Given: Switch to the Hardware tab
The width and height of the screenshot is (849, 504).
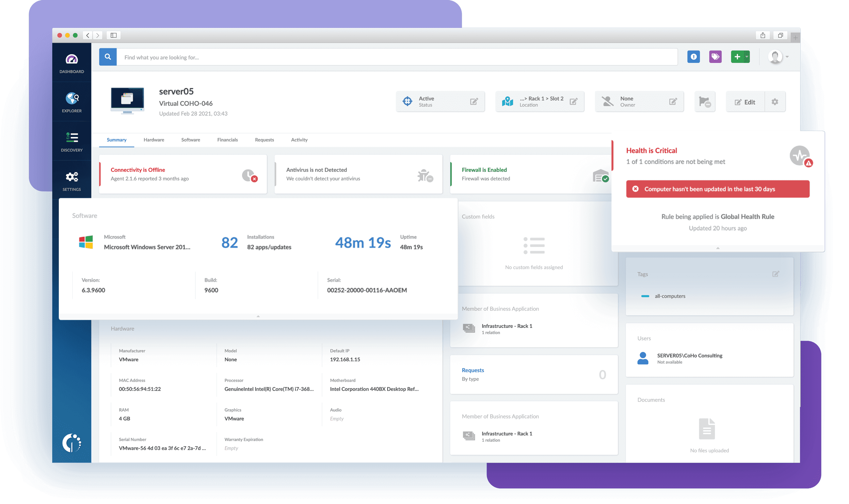Looking at the screenshot, I should tap(154, 140).
